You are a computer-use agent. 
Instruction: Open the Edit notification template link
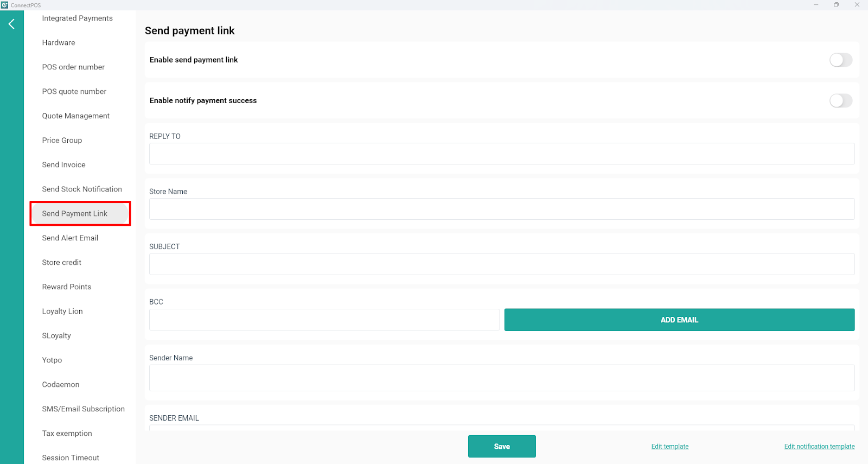[819, 446]
